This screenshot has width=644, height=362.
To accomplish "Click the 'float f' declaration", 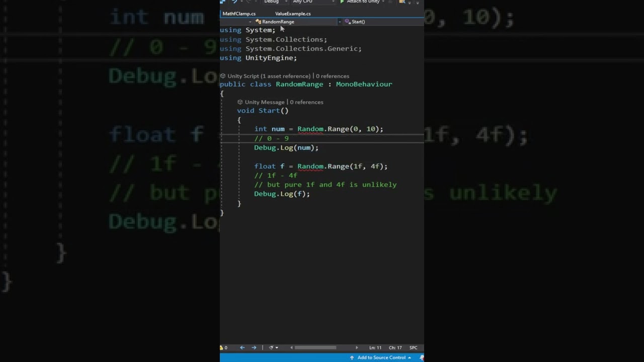I will point(269,166).
